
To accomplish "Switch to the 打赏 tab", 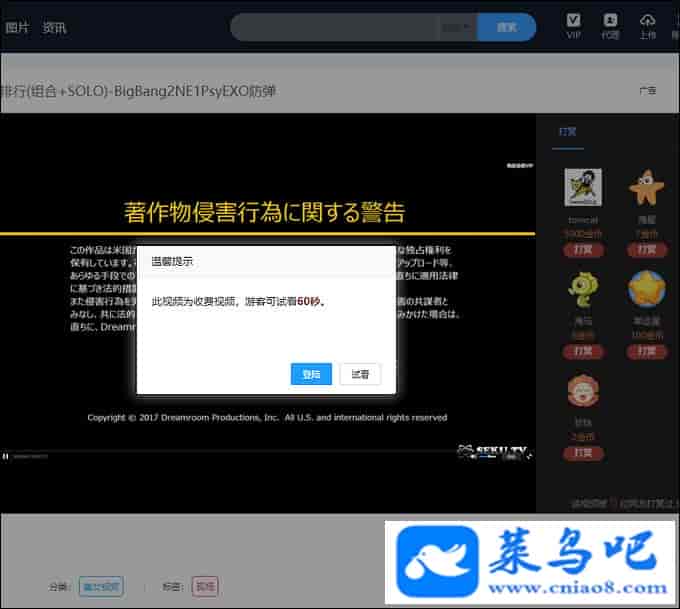I will (568, 131).
